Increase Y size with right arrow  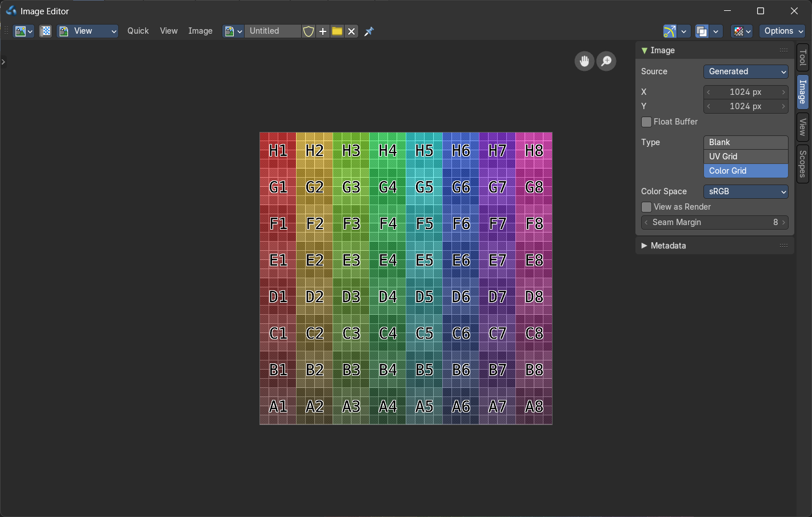click(x=783, y=106)
